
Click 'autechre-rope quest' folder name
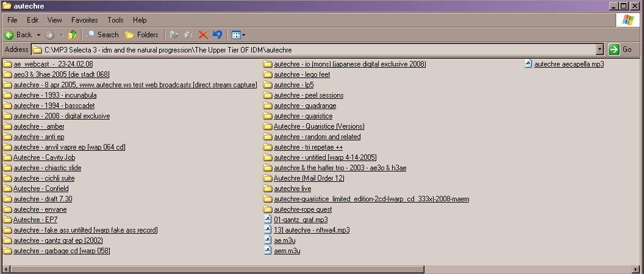coord(303,209)
